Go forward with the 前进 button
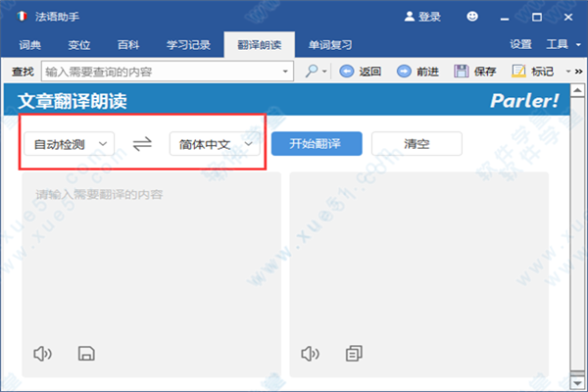Image resolution: width=588 pixels, height=392 pixels. pos(417,72)
